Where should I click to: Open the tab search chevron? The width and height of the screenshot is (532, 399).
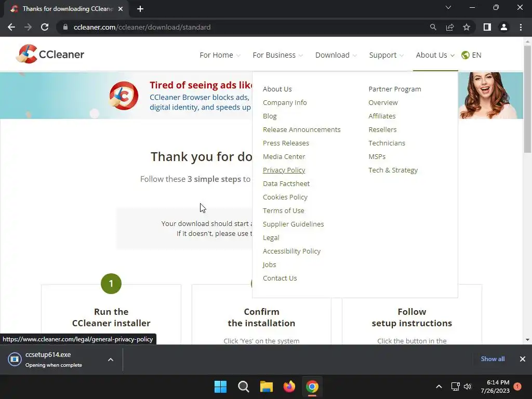[x=448, y=7]
